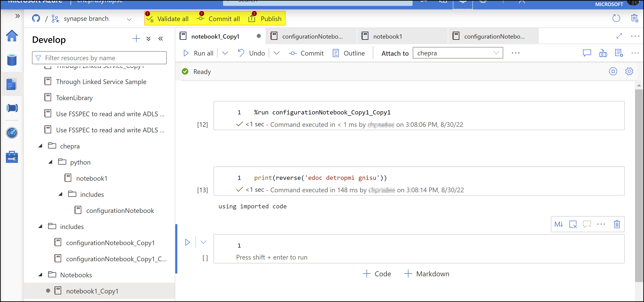Toggle notebook full-screen with the expand arrows
644x302 pixels.
(x=619, y=36)
